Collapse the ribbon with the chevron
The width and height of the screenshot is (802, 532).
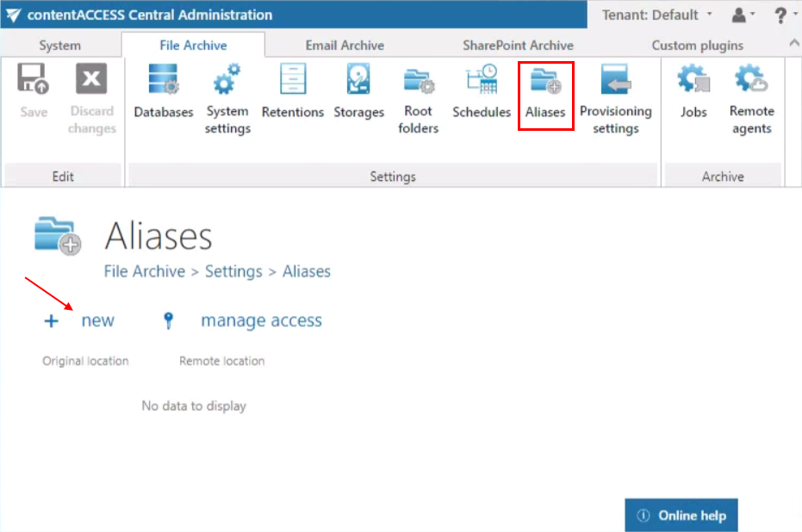pyautogui.click(x=793, y=43)
